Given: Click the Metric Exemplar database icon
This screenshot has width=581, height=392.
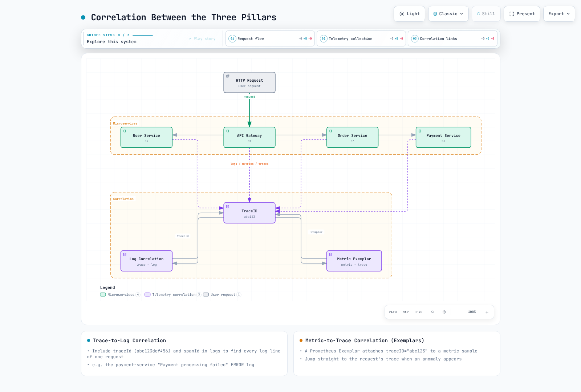Looking at the screenshot, I should click(x=331, y=254).
